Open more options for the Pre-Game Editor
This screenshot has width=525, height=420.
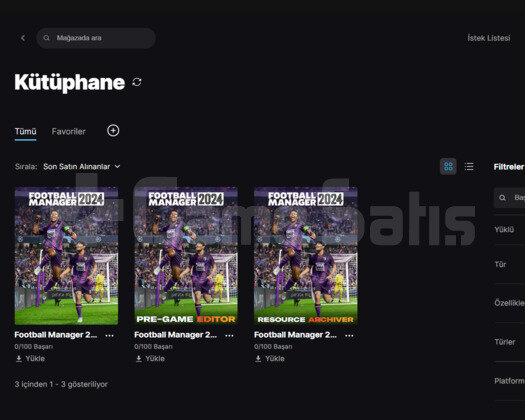coord(229,335)
